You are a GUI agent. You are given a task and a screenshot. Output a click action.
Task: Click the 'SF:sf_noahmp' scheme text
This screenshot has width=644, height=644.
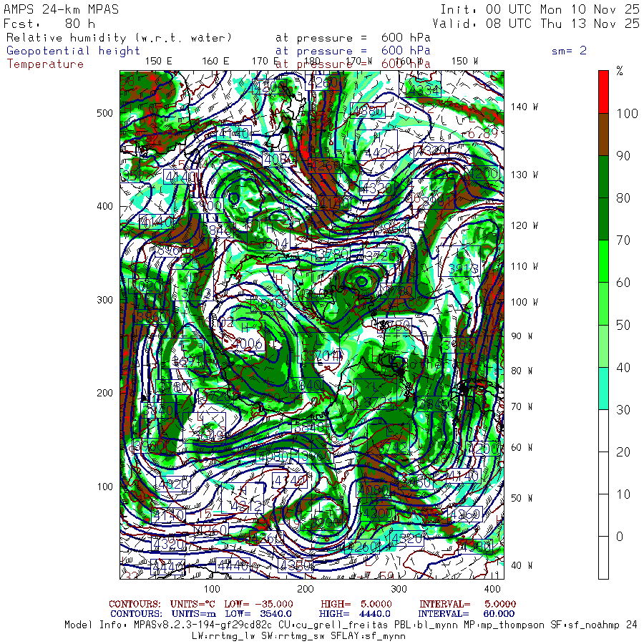pyautogui.click(x=585, y=625)
